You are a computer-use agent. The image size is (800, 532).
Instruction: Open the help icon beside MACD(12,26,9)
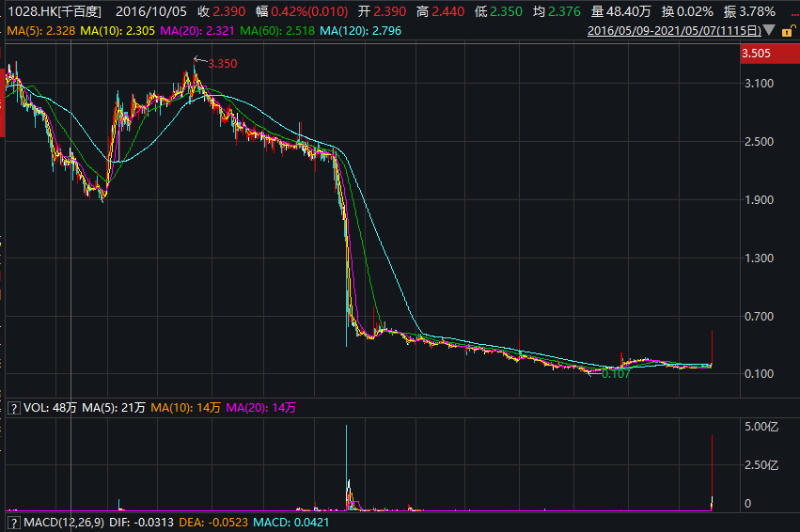[x=13, y=522]
